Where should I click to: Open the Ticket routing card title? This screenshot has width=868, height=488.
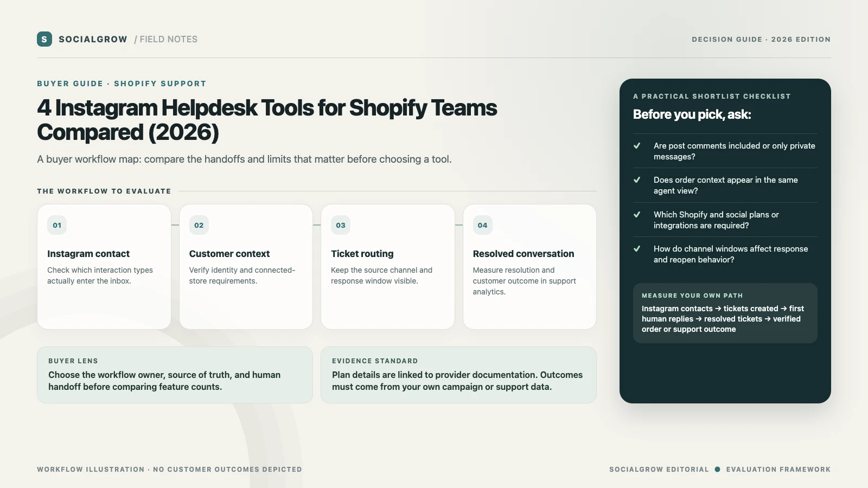362,254
